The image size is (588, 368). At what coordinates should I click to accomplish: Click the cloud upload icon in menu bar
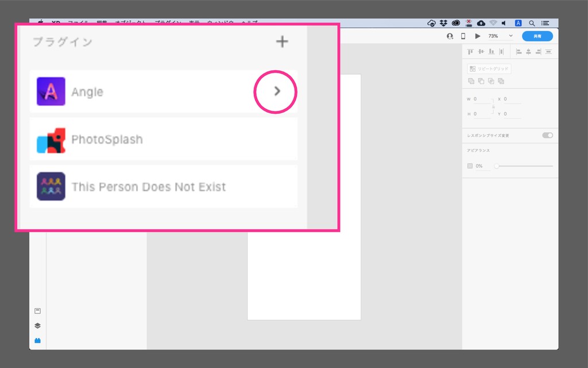tap(481, 23)
